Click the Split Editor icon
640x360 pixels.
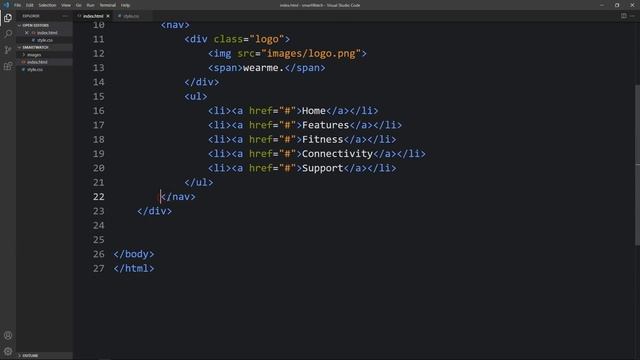click(x=624, y=16)
